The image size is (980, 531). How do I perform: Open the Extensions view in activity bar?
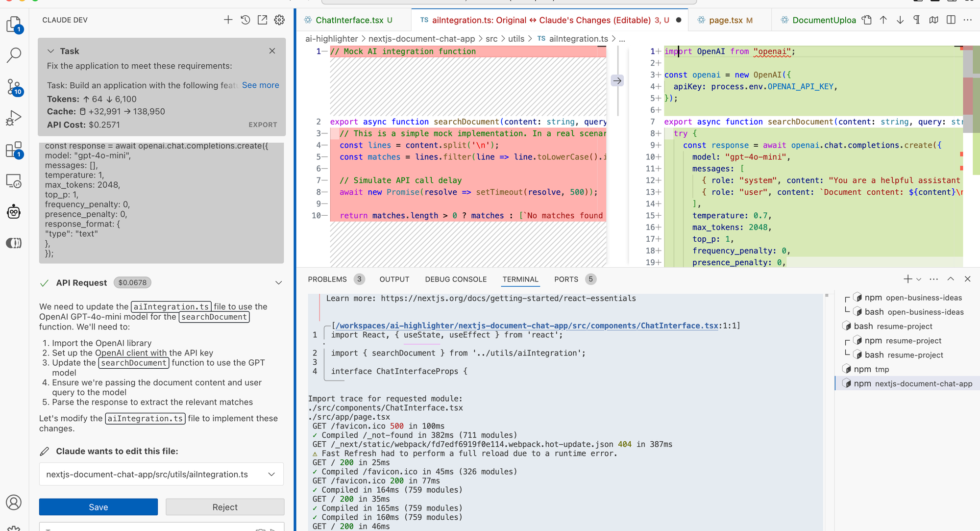click(x=14, y=150)
